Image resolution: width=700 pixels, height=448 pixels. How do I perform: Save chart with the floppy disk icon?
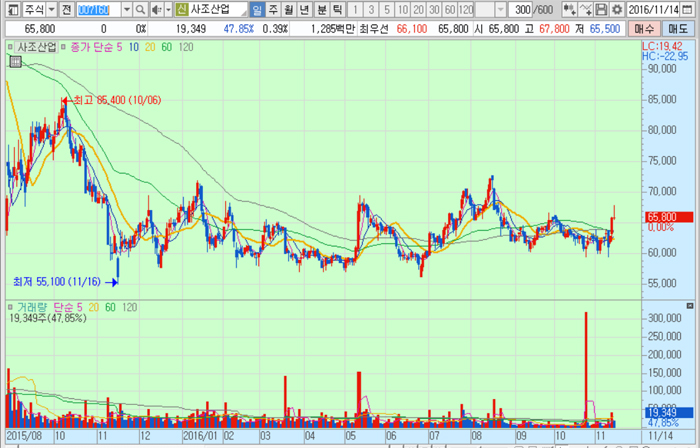tap(601, 9)
